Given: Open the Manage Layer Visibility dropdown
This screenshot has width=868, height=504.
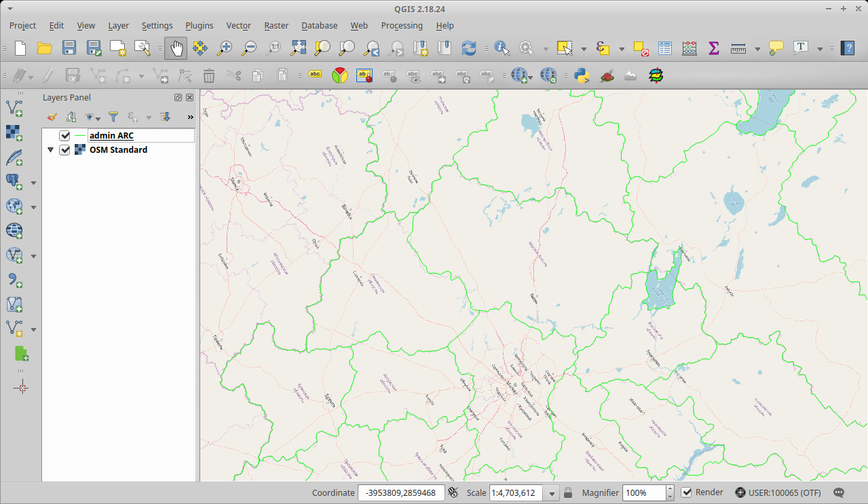Looking at the screenshot, I should [x=91, y=117].
